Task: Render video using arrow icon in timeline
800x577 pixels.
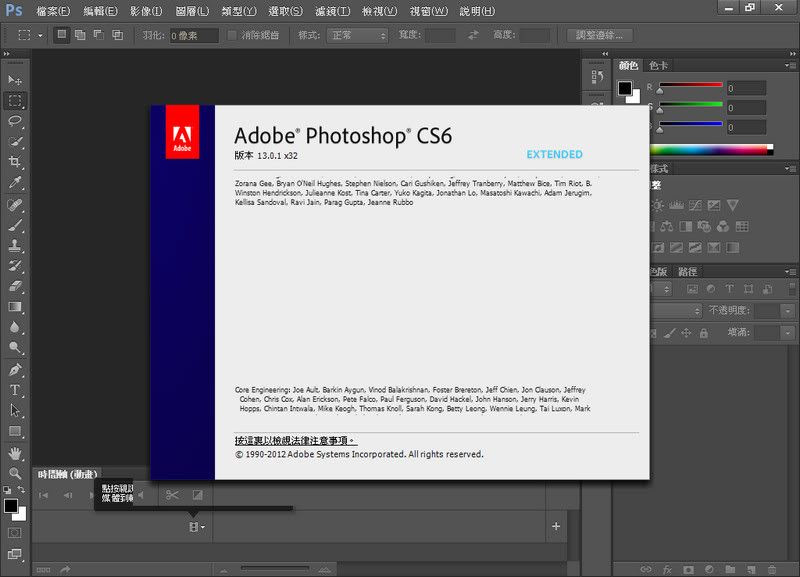Action: pos(65,569)
